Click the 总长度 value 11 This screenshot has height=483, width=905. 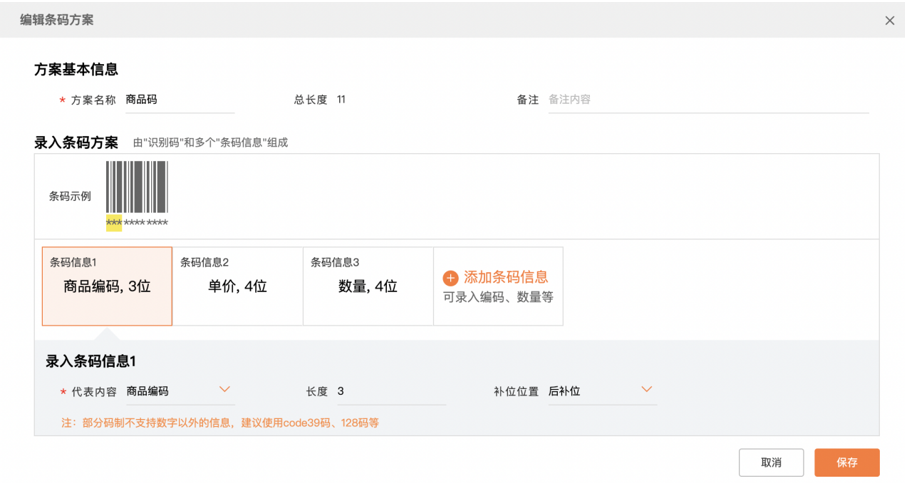pyautogui.click(x=341, y=100)
